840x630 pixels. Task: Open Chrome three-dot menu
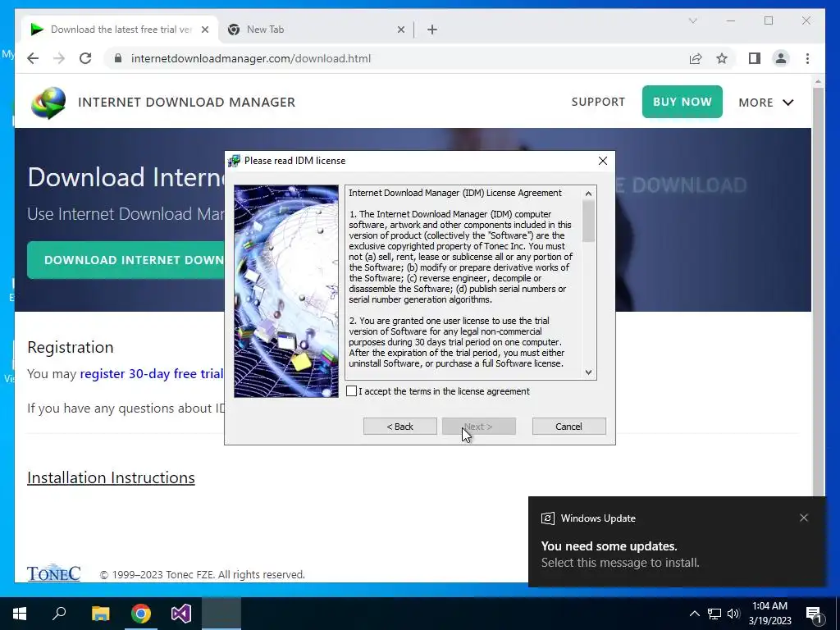click(x=807, y=58)
